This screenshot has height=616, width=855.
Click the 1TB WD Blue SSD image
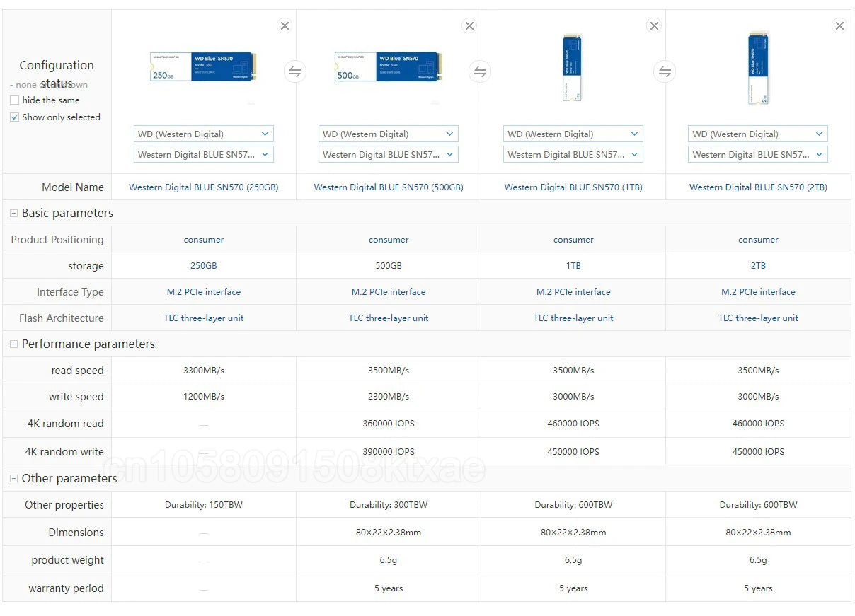[573, 68]
